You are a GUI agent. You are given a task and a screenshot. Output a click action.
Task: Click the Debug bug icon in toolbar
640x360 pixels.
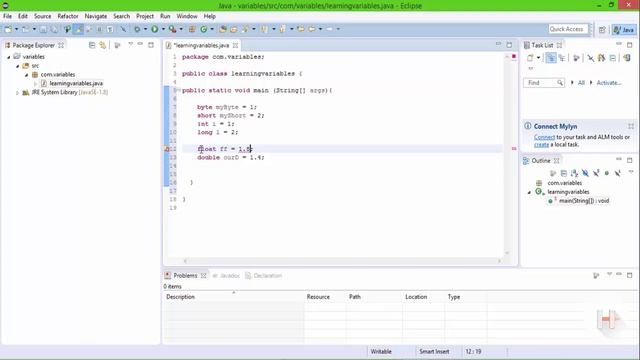pos(137,29)
